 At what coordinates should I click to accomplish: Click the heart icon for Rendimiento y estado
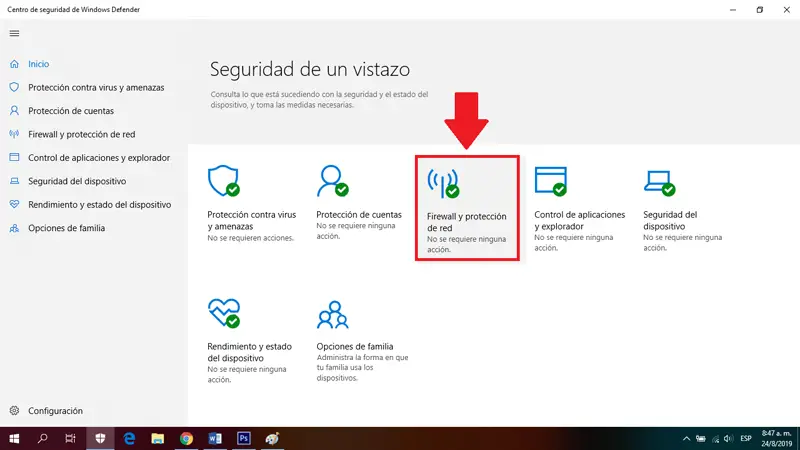coord(14,204)
